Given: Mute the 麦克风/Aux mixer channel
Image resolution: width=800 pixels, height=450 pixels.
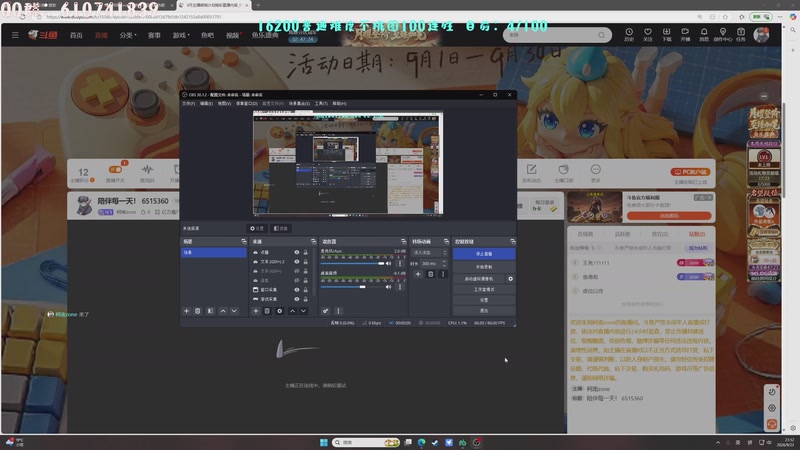Looking at the screenshot, I should 389,263.
